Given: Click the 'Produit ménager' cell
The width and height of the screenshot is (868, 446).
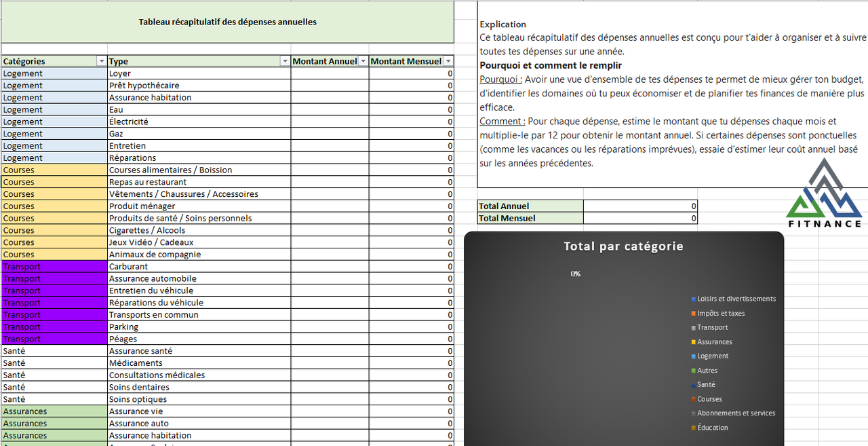Looking at the screenshot, I should pyautogui.click(x=199, y=206).
